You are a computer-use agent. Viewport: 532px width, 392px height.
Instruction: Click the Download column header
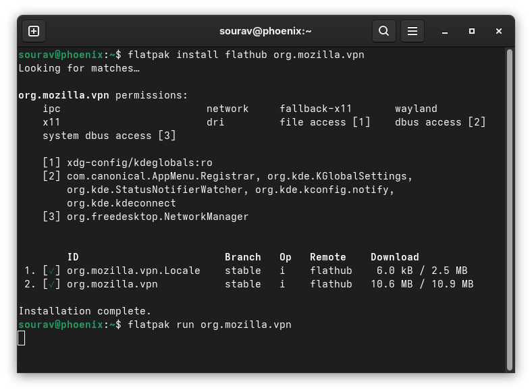[394, 257]
